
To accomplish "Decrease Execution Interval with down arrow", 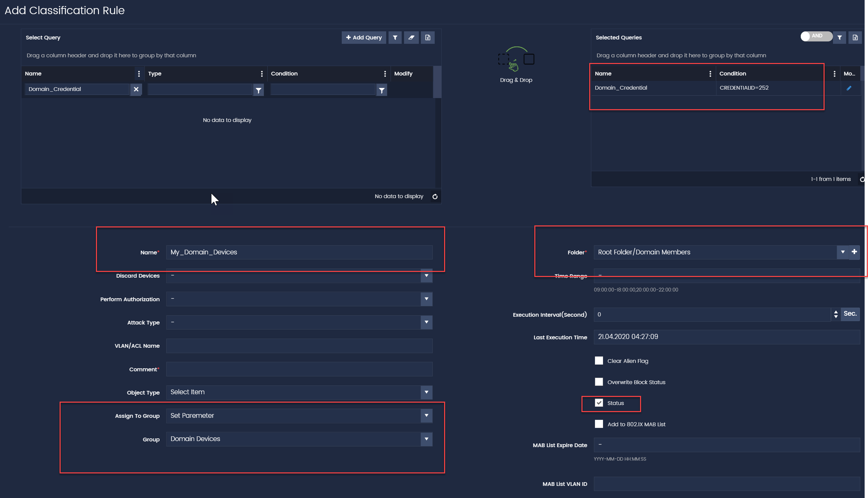I will 836,317.
